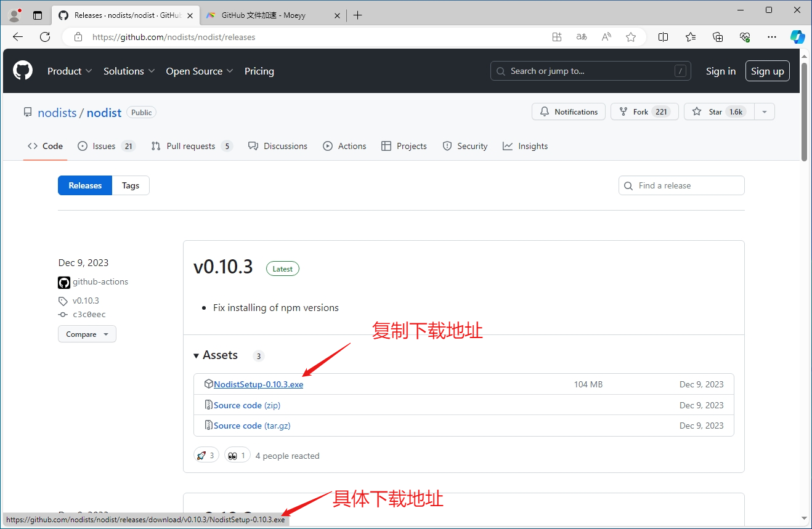Click the browser address bar URL
The image size is (812, 529).
pyautogui.click(x=174, y=37)
